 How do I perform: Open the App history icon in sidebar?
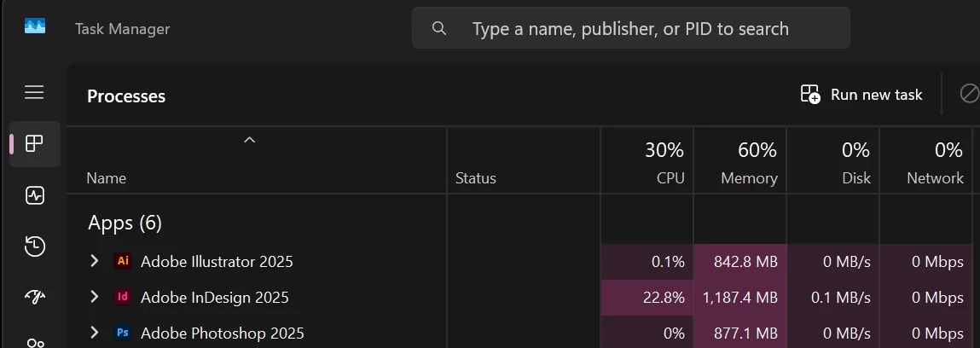(x=34, y=246)
